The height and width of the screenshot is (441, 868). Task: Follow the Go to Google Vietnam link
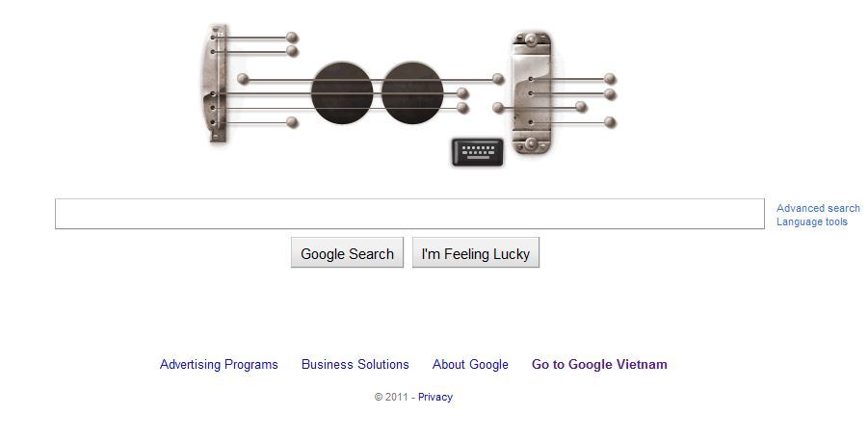(x=599, y=364)
